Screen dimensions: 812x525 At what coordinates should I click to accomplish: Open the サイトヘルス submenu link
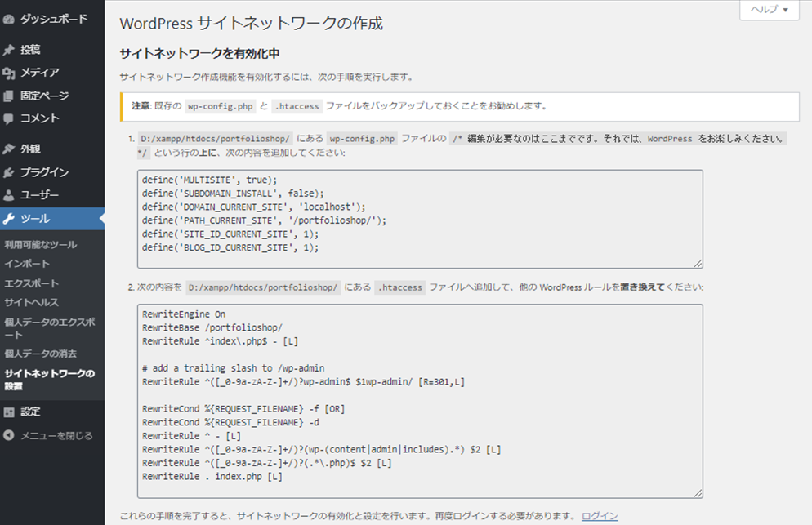(31, 302)
